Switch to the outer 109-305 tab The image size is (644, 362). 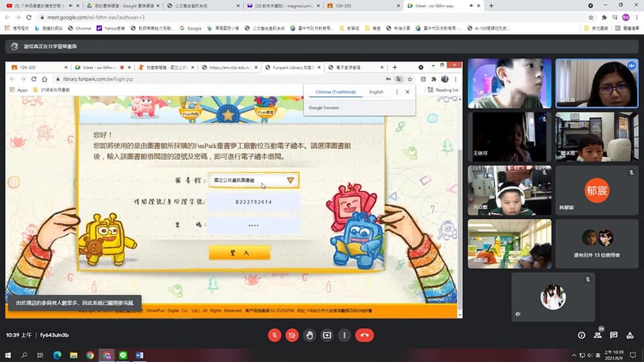[x=364, y=6]
